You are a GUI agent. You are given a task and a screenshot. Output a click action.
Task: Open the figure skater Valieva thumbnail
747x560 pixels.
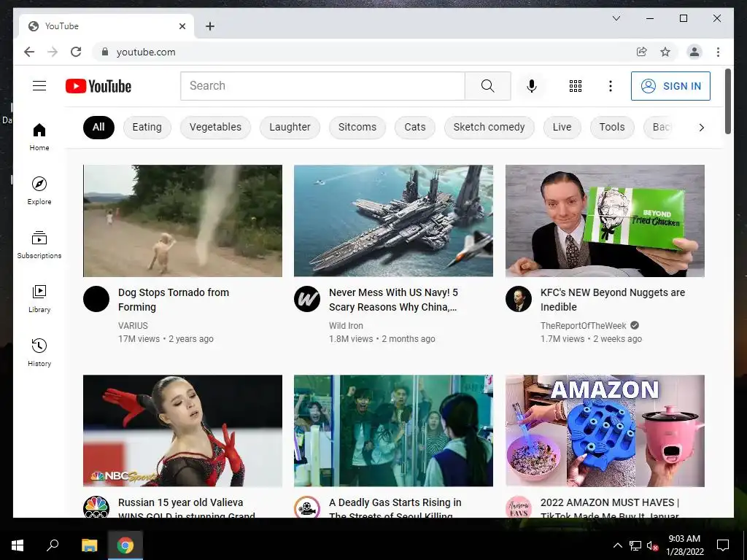[182, 430]
